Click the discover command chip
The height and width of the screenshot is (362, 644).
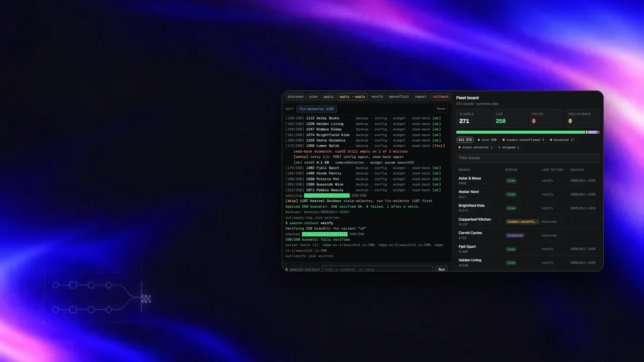click(296, 97)
